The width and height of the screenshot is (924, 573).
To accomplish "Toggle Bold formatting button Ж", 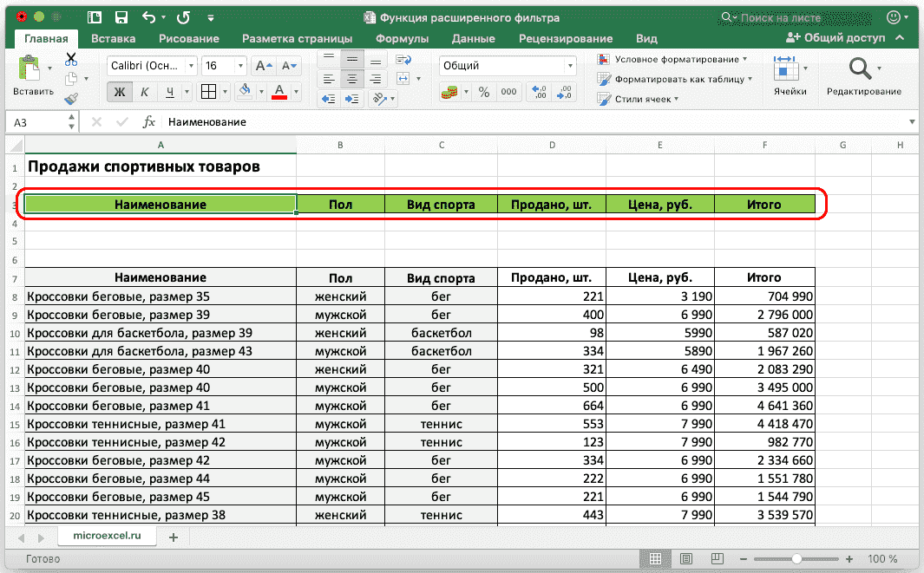I will click(x=120, y=92).
